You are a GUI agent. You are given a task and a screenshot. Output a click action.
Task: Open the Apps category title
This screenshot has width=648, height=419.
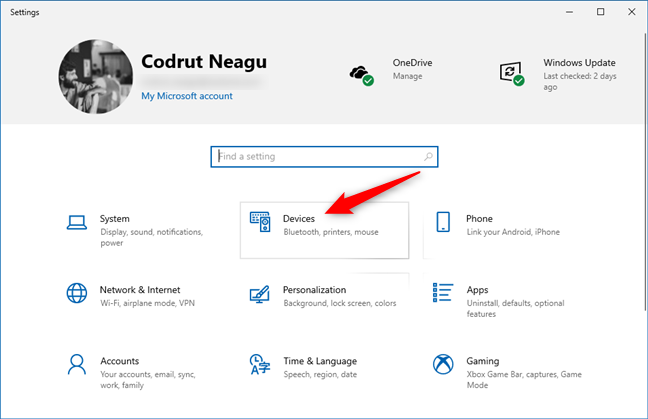pyautogui.click(x=477, y=290)
